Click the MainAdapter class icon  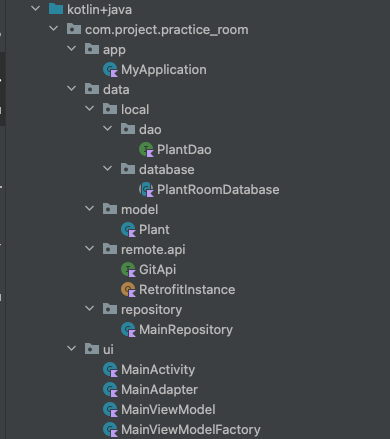[110, 390]
